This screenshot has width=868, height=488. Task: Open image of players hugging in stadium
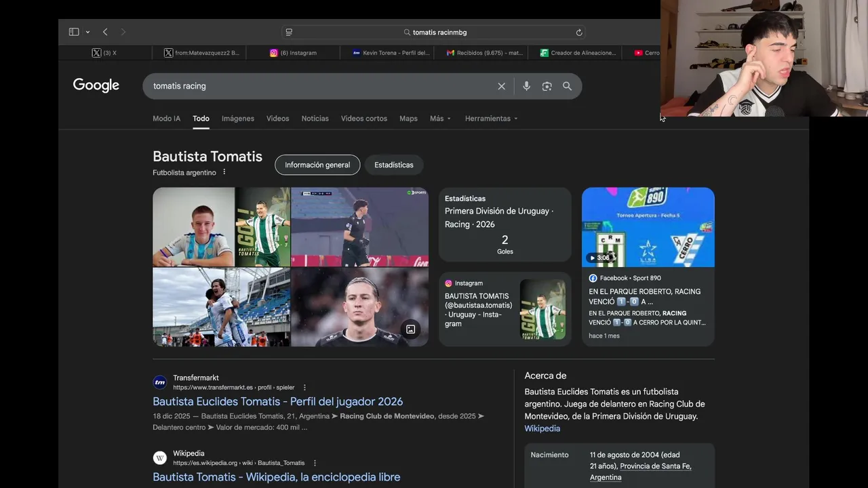tap(221, 307)
